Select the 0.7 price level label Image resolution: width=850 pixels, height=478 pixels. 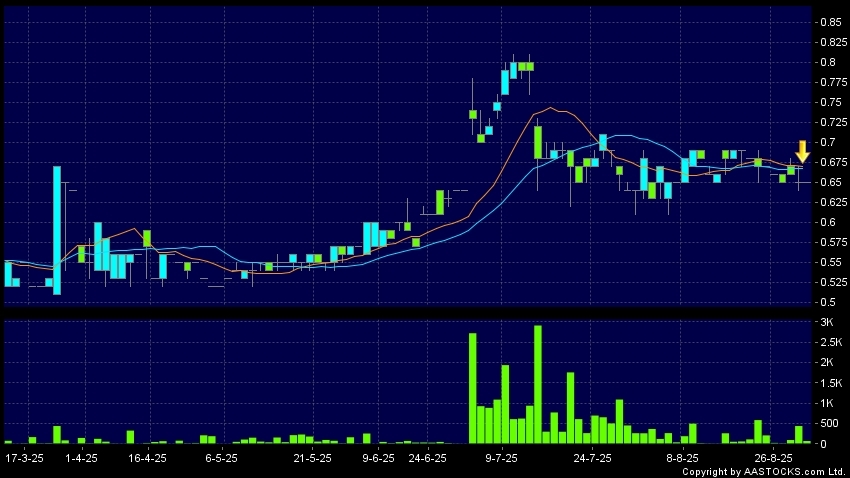[828, 143]
